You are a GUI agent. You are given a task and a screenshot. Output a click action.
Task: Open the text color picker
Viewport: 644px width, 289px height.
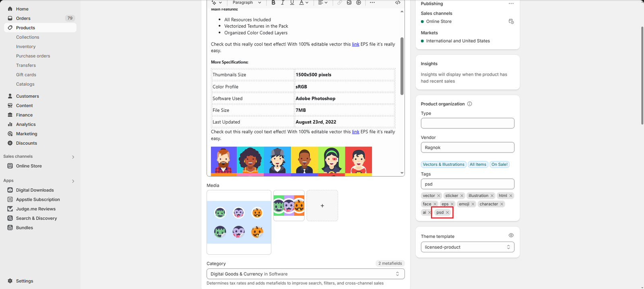pyautogui.click(x=303, y=2)
